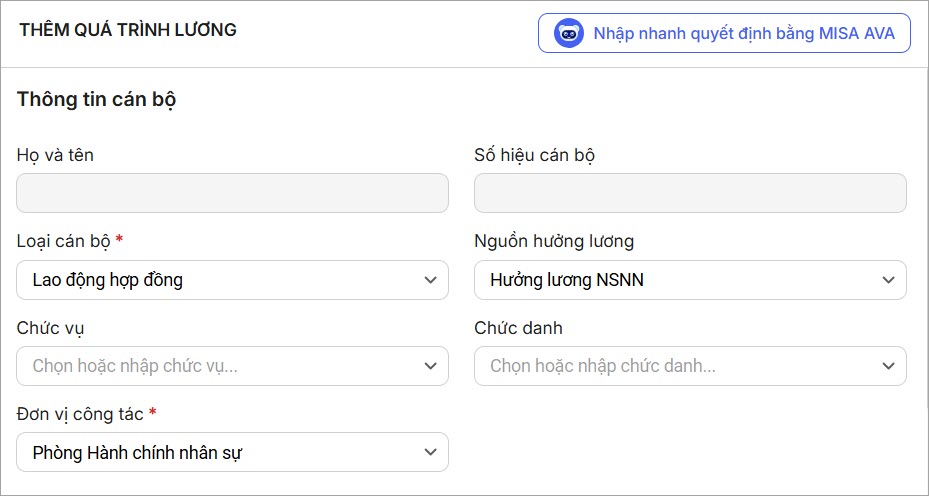
Task: Expand Chức vụ list via its chevron
Action: (431, 366)
